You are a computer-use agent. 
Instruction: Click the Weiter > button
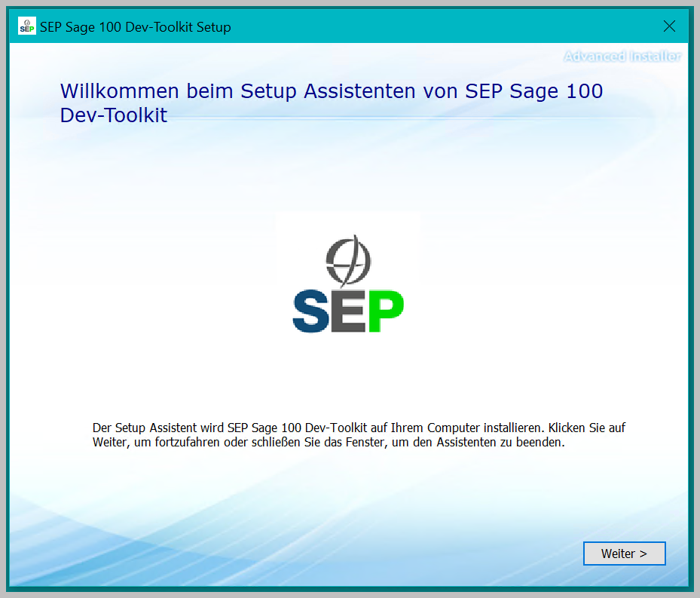[624, 554]
